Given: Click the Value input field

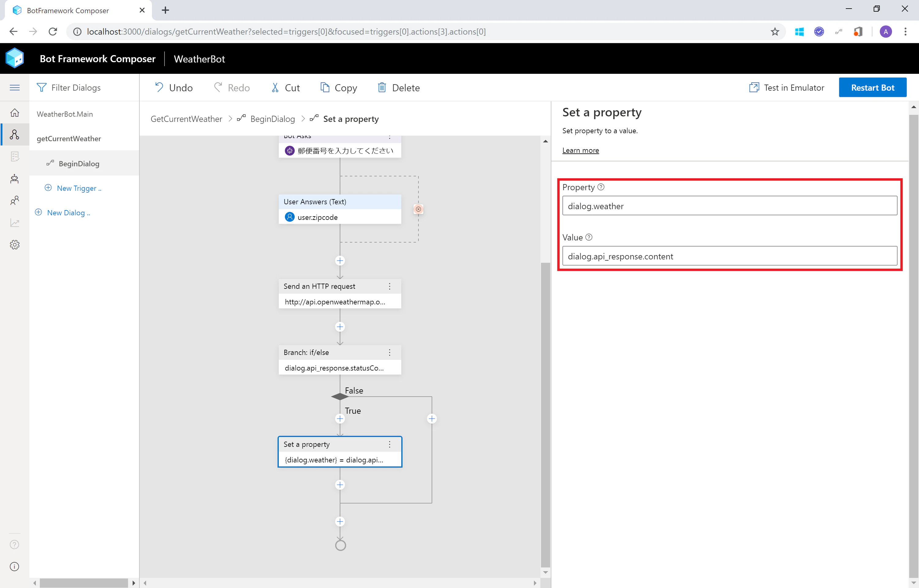Looking at the screenshot, I should click(730, 256).
